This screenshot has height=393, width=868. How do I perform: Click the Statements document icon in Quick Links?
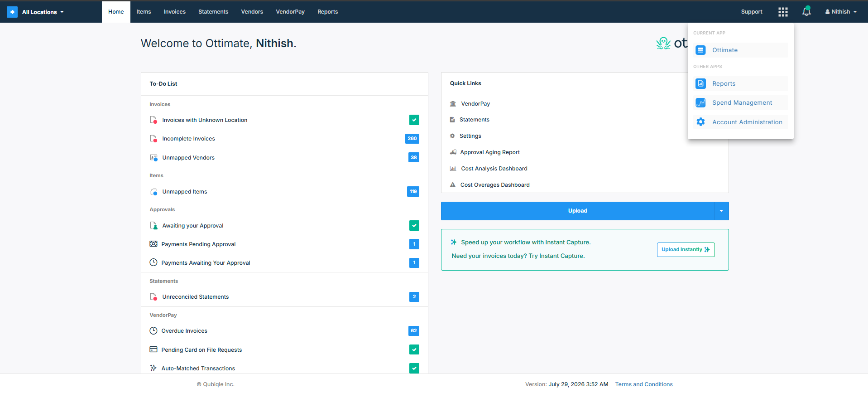pyautogui.click(x=452, y=120)
